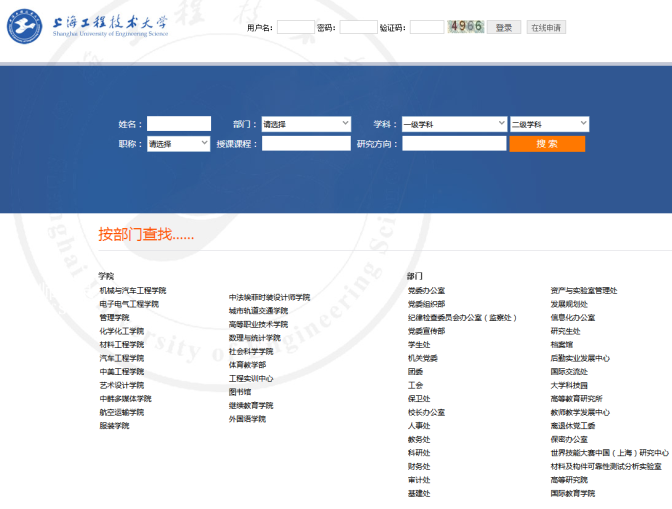The height and width of the screenshot is (509, 672).
Task: Click the 研究方向 research direction field
Action: tap(454, 144)
